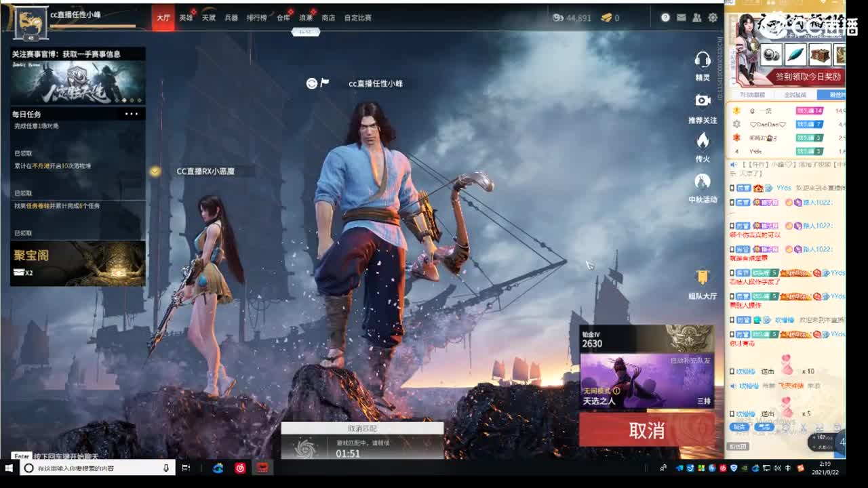Open the 仓库 inventory tab
The height and width of the screenshot is (488, 868).
tap(283, 18)
